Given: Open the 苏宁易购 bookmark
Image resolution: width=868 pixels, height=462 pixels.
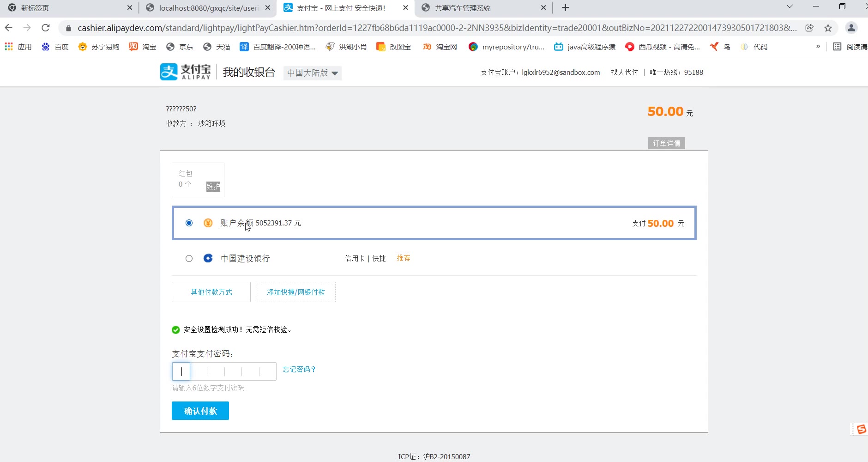Looking at the screenshot, I should 99,47.
